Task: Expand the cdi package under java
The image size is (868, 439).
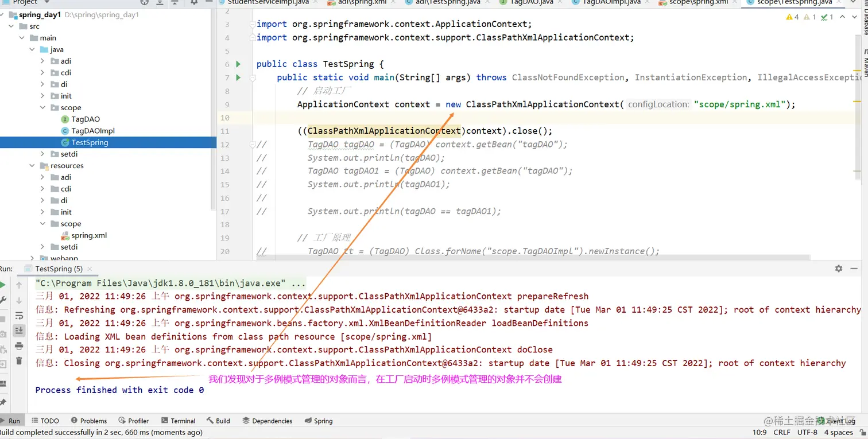Action: (x=42, y=73)
